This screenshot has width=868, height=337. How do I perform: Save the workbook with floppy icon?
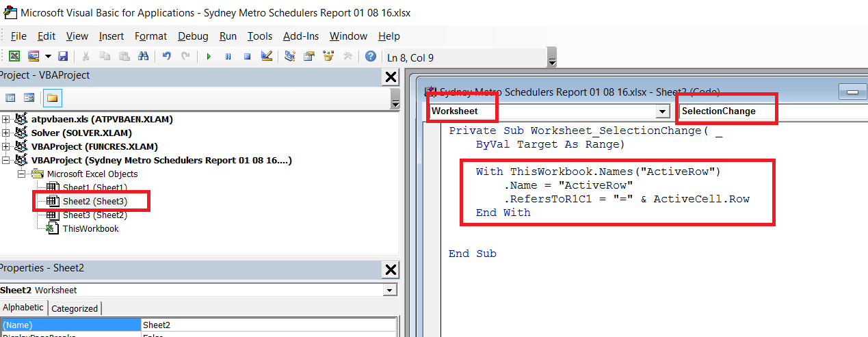point(63,56)
